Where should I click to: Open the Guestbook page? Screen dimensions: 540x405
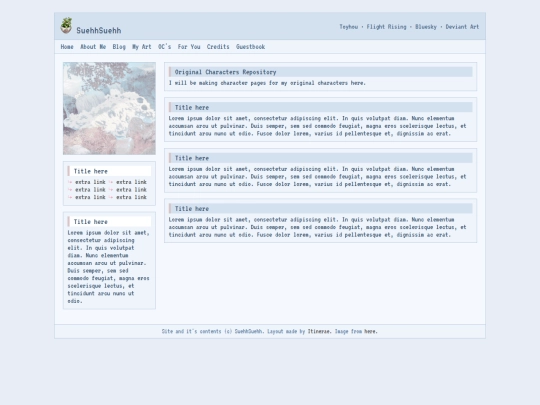250,47
